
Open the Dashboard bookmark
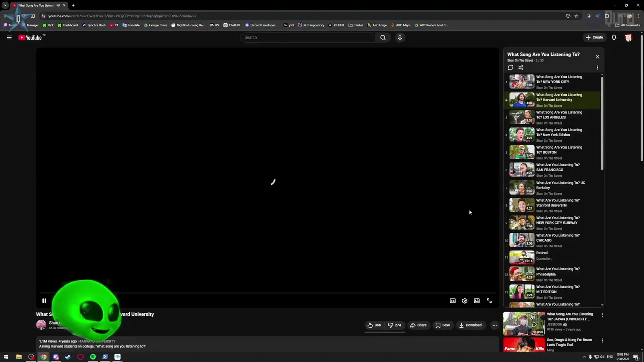[68, 25]
